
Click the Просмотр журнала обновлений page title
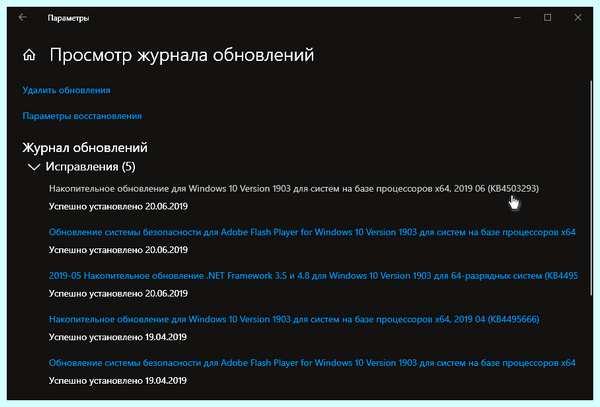(x=182, y=55)
